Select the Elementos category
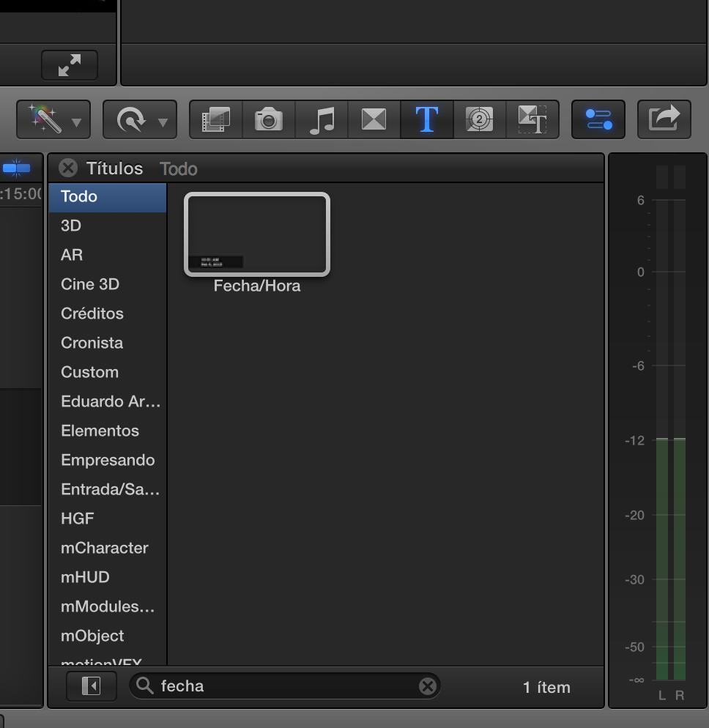This screenshot has height=728, width=709. click(x=100, y=431)
